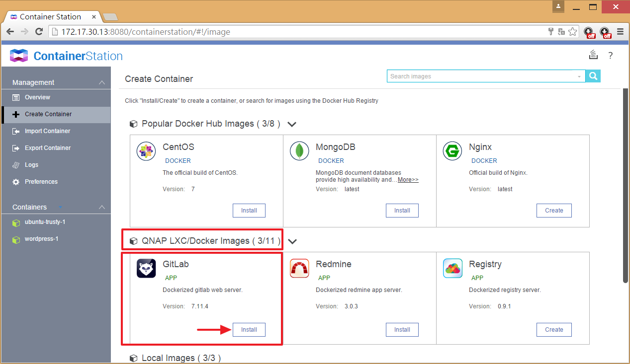Click the Redmine app icon
Image resolution: width=630 pixels, height=364 pixels.
[x=299, y=269]
